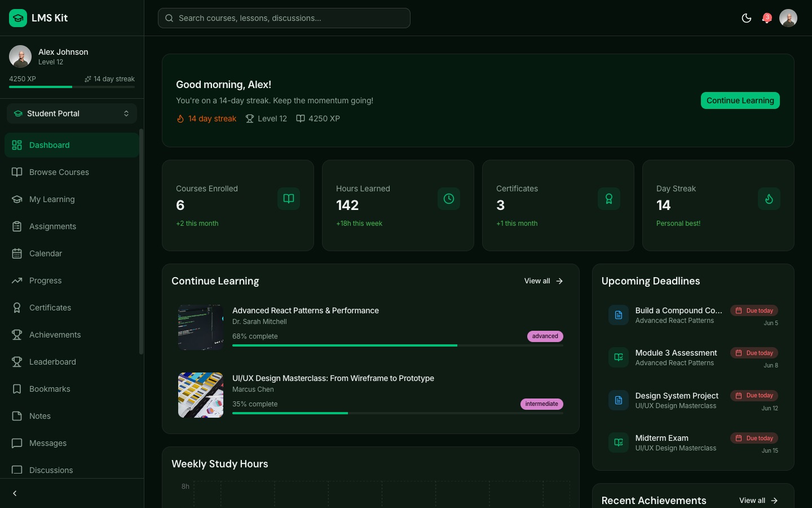Click the UI/UX Masterclass progress bar
812x508 pixels.
(398, 413)
